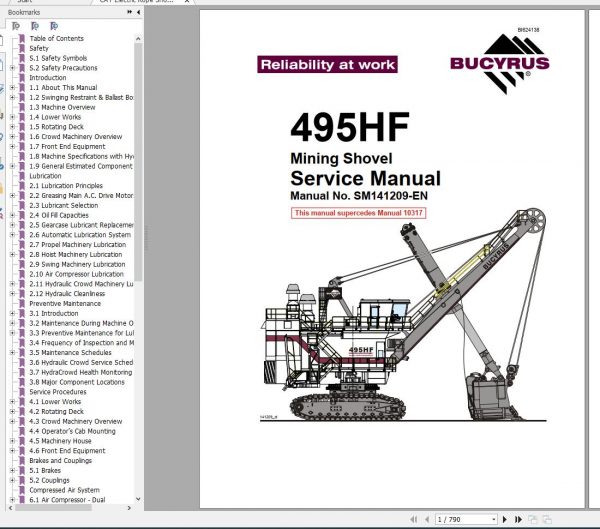Select 1.8 Machine Specifications bookmark
This screenshot has width=600, height=529.
coord(81,156)
